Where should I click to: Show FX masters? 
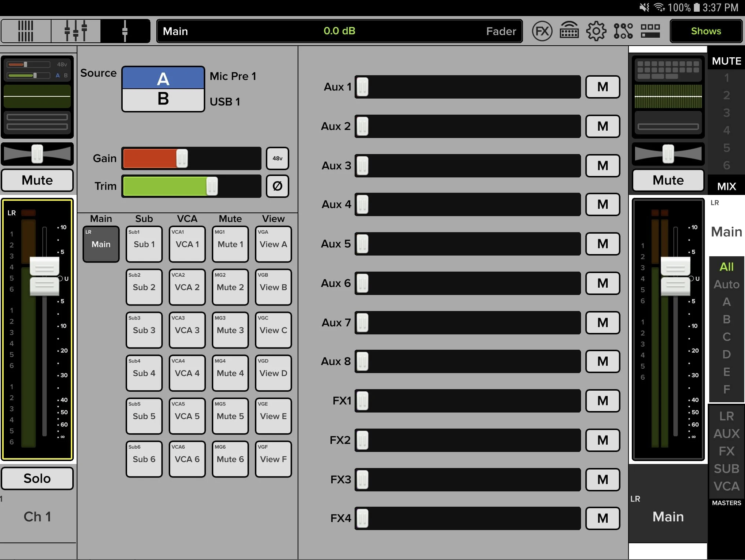coord(726,451)
